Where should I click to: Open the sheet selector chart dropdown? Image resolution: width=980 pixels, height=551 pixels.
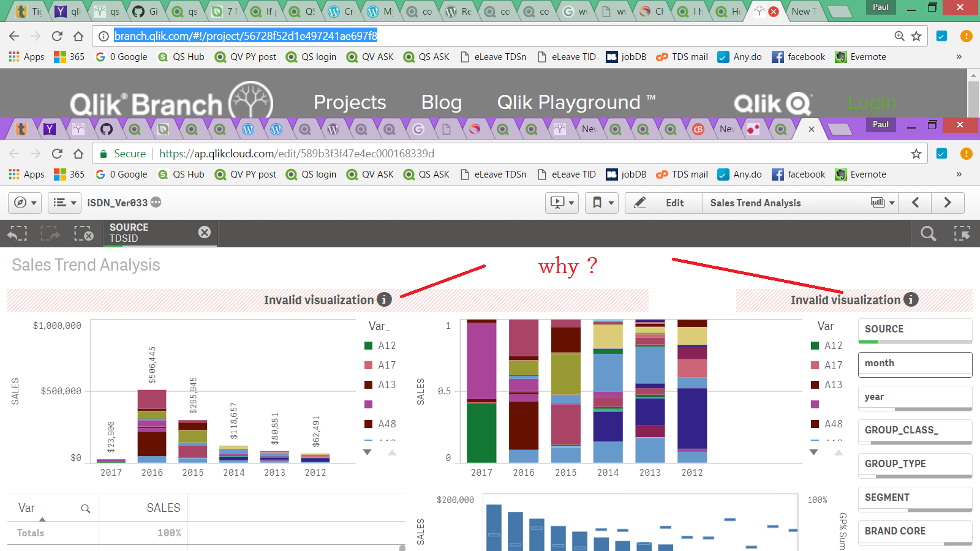tap(883, 203)
